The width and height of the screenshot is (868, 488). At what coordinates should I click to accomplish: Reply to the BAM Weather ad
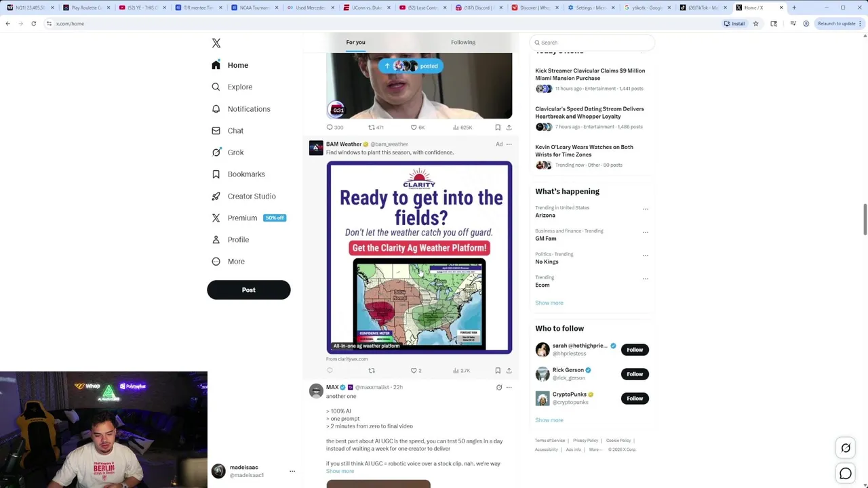(330, 371)
